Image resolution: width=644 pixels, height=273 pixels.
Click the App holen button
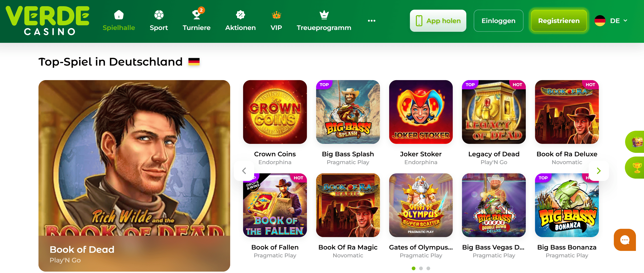point(438,21)
